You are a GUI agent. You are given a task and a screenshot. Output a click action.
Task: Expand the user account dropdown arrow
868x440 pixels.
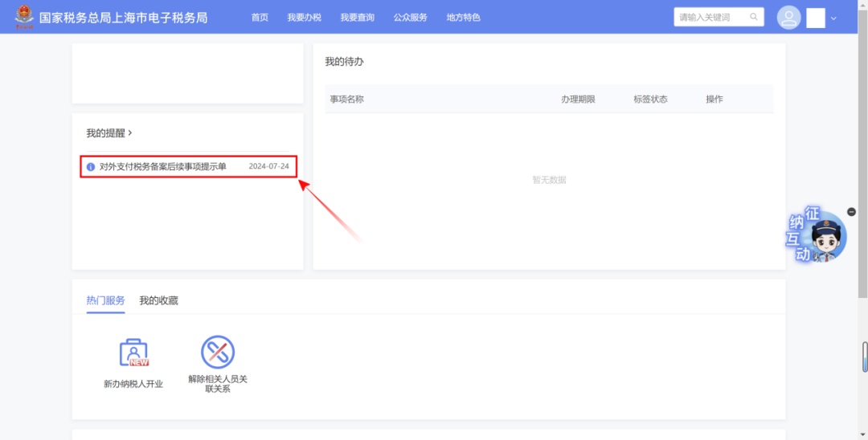tap(833, 18)
